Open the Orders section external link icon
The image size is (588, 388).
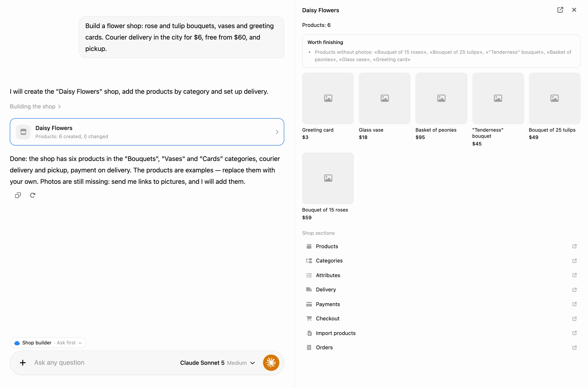574,348
